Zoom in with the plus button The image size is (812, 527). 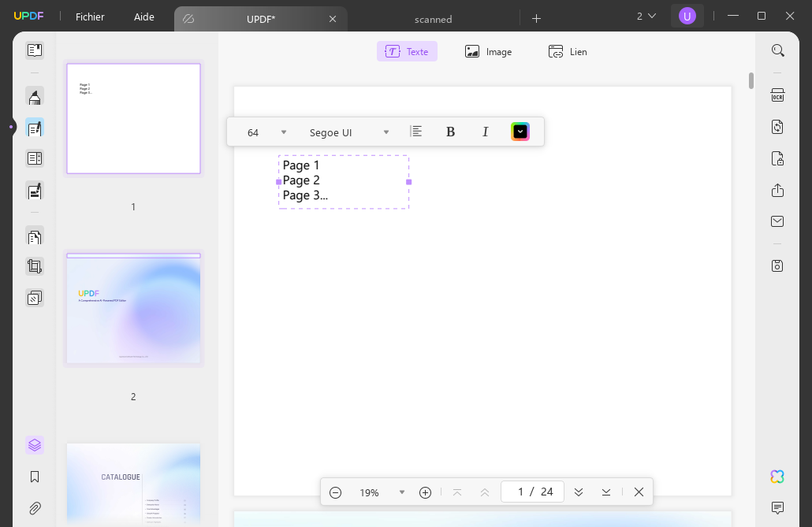click(x=425, y=492)
